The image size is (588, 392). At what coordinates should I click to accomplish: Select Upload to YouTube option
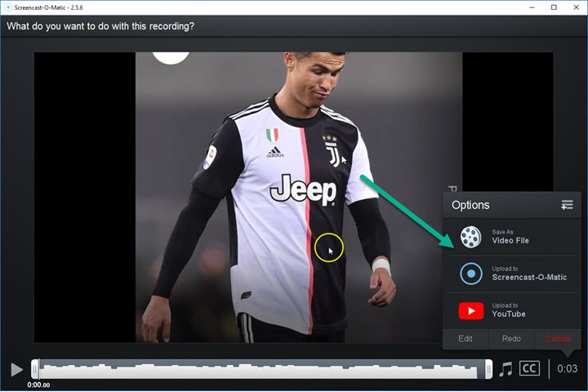point(512,310)
